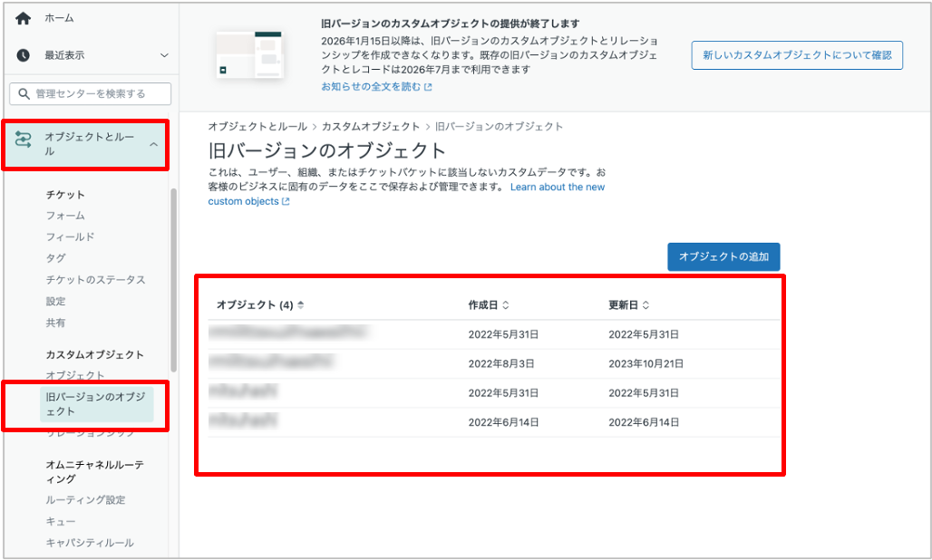Viewport: 932px width, 560px height.
Task: Click the オブジェクトとルール arrows icon
Action: coord(24,140)
